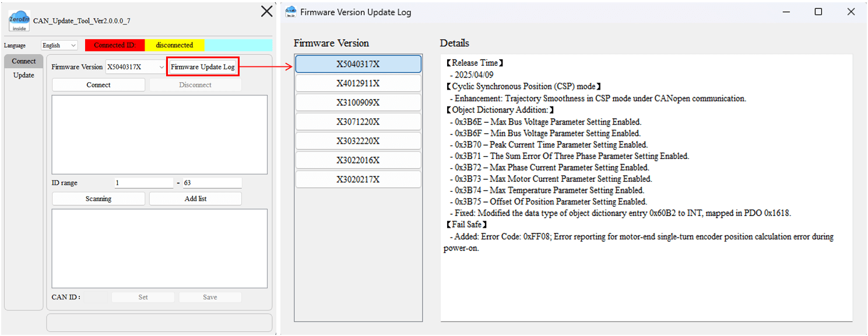The image size is (868, 336).
Task: Close the CAN Update Tool window
Action: pyautogui.click(x=266, y=11)
